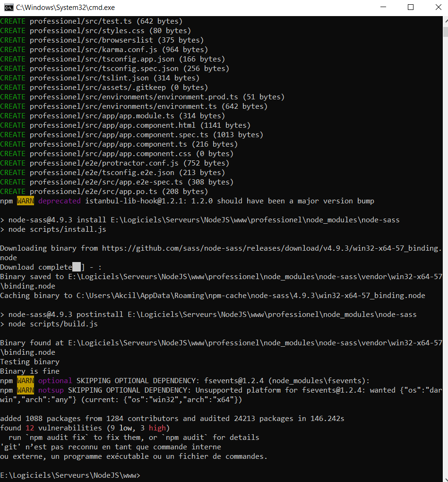Maximize the command prompt window

(411, 8)
